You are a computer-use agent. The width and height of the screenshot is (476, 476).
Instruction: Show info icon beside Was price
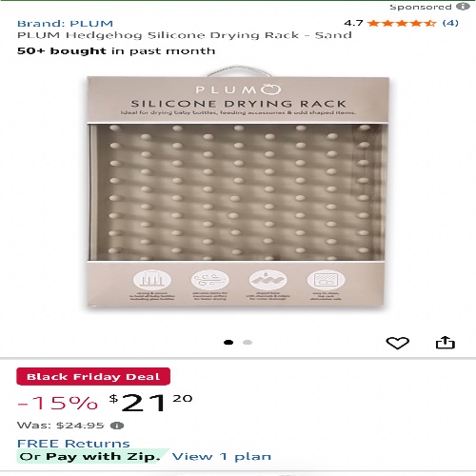tap(117, 426)
